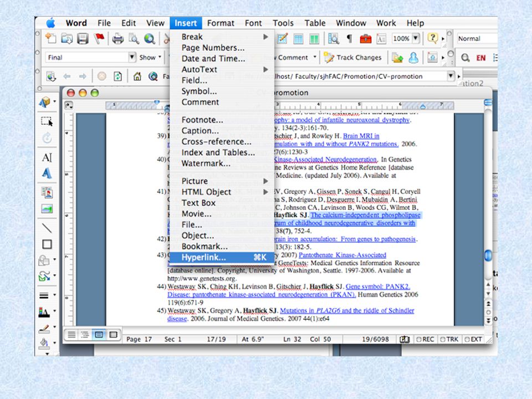Image resolution: width=532 pixels, height=399 pixels.
Task: Click the Web address field showing CV-promotion
Action: click(339, 76)
